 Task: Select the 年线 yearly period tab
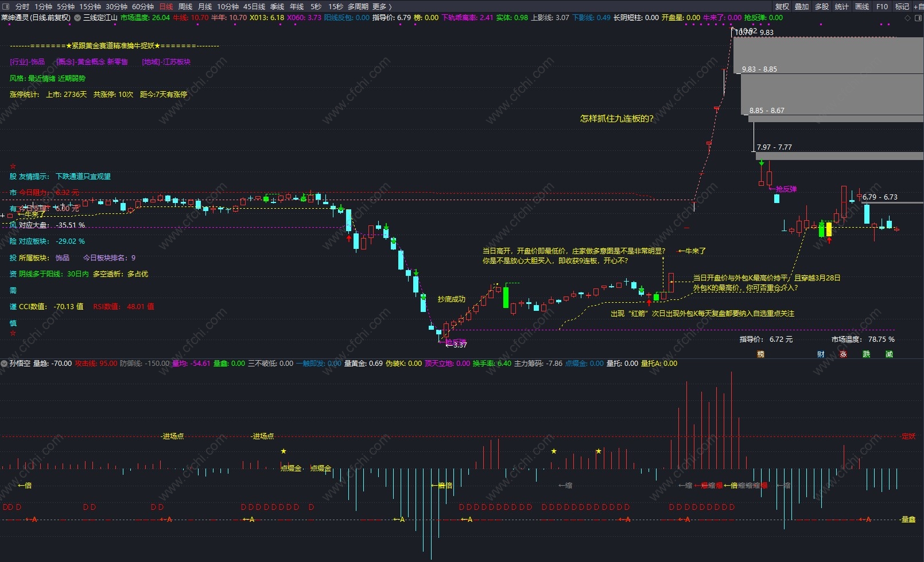pyautogui.click(x=297, y=6)
